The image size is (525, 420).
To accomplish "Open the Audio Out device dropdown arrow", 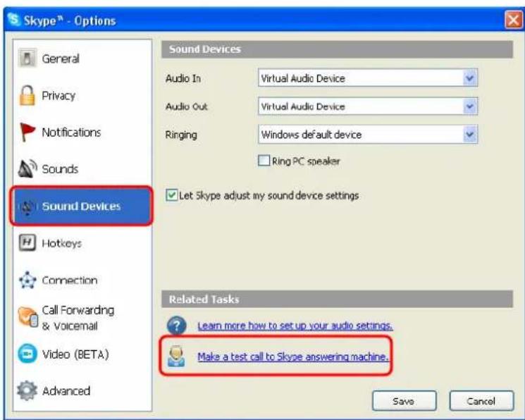I will coord(470,106).
